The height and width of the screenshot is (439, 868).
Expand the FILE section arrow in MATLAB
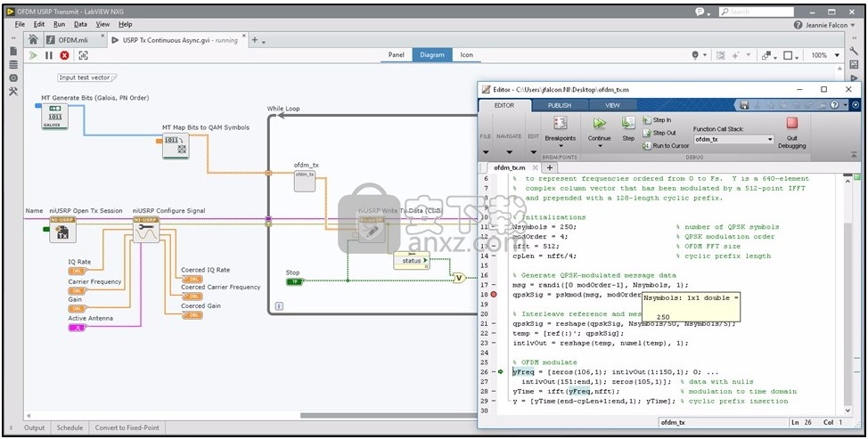click(486, 152)
